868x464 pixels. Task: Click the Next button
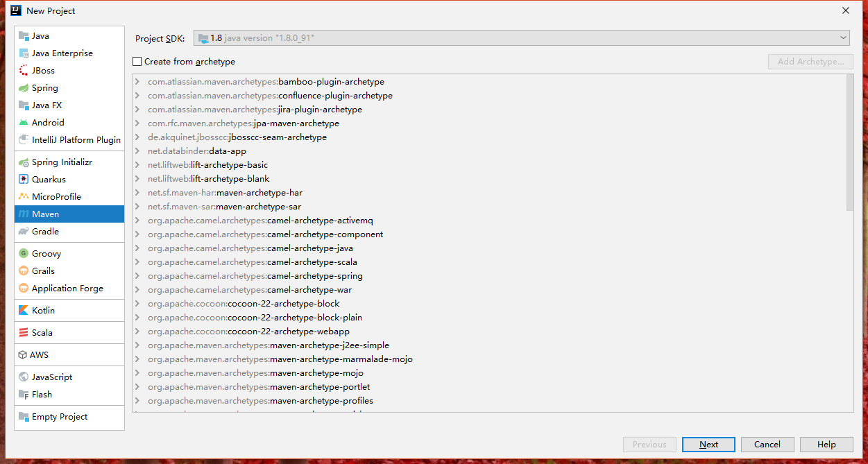708,445
